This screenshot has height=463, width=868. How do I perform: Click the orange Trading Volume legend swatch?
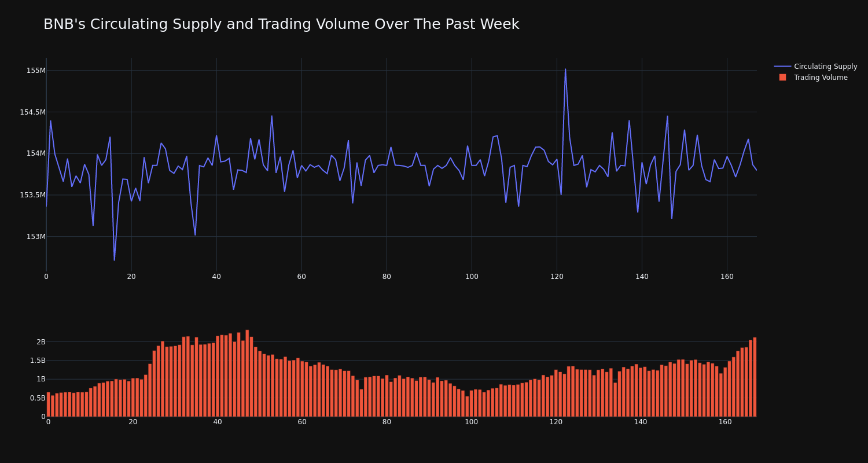point(782,78)
